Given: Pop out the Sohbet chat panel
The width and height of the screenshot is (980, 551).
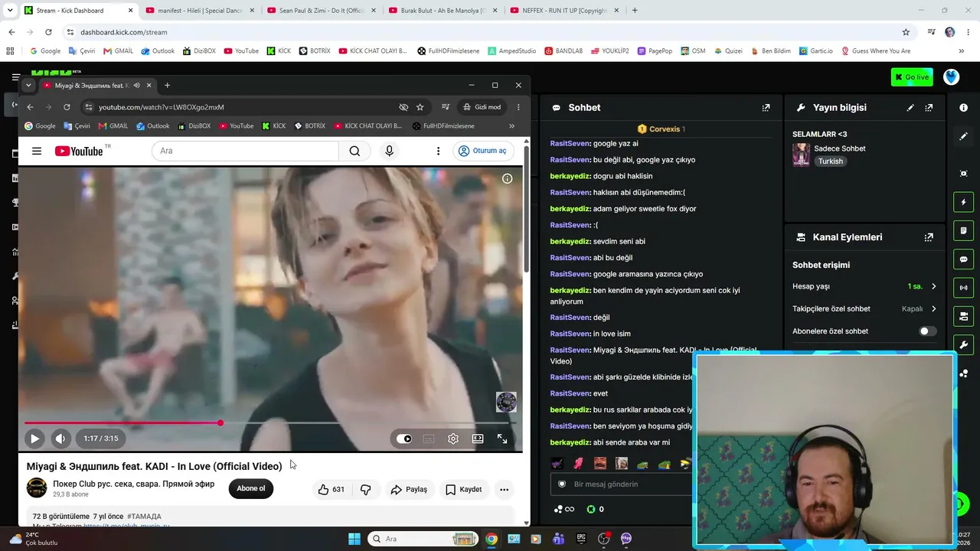Looking at the screenshot, I should click(x=766, y=108).
